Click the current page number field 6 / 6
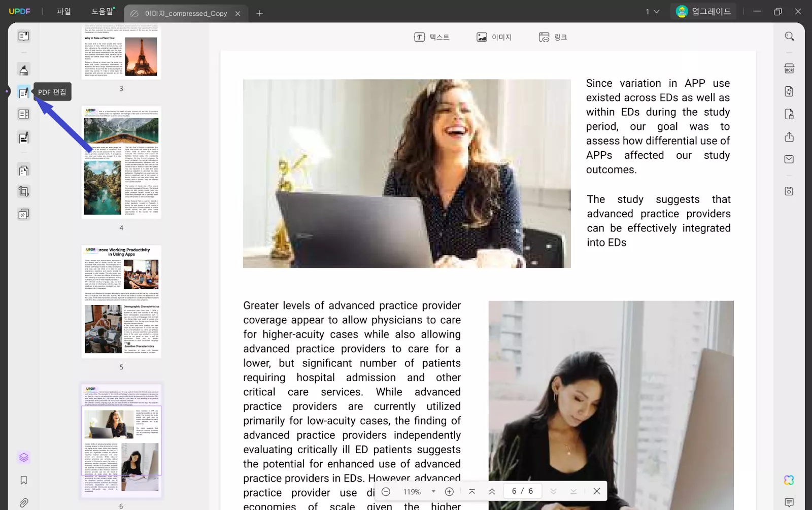The image size is (812, 510). click(522, 491)
